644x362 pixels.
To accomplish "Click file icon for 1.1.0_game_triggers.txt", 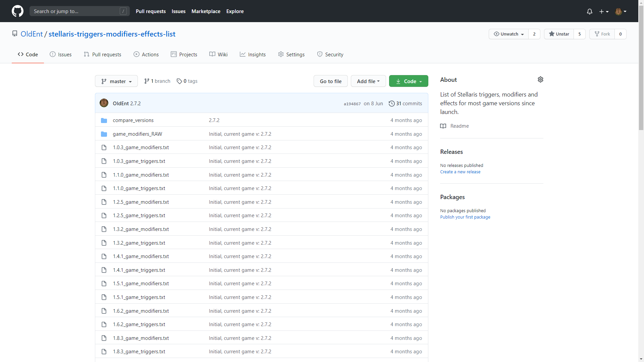I will (x=104, y=188).
